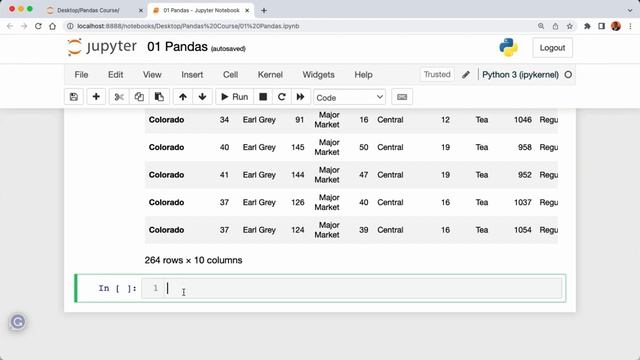Expand the tab search chevron

(630, 10)
